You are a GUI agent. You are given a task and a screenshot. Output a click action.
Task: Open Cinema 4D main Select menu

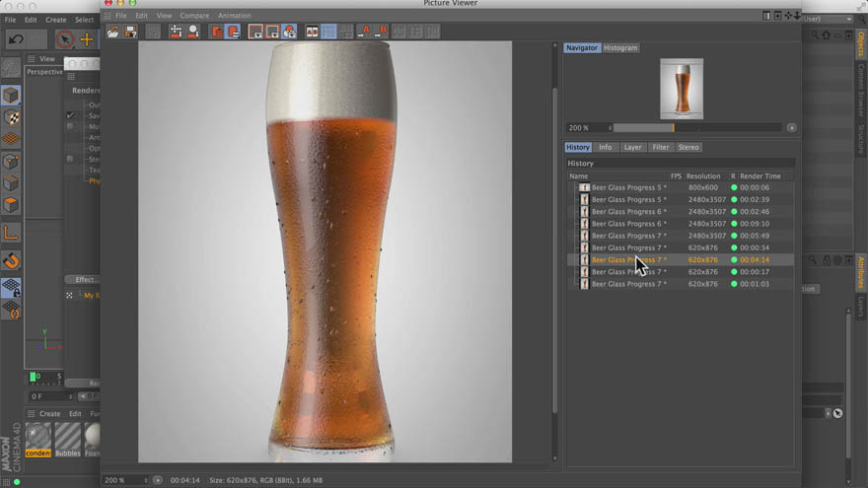[84, 20]
